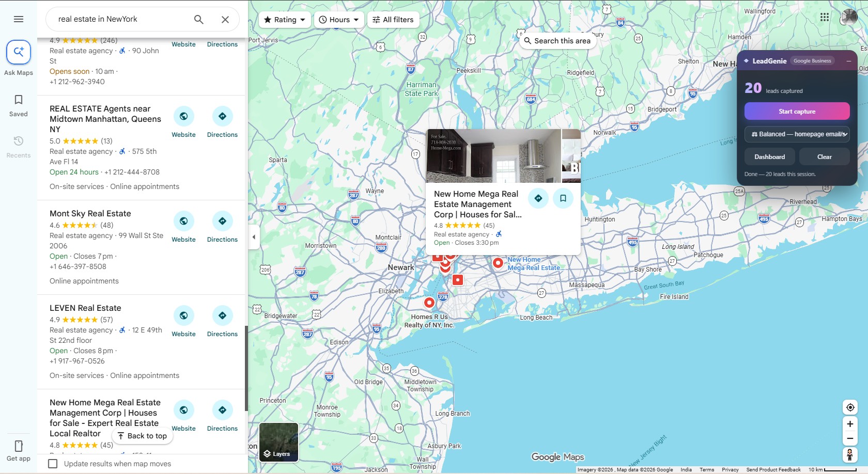Open Terms link in footer

[x=707, y=470]
